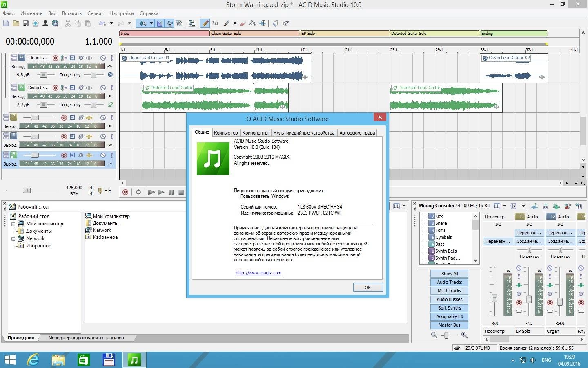588x368 pixels.
Task: Open the Snapping options dropdown arrow
Action: (x=151, y=23)
